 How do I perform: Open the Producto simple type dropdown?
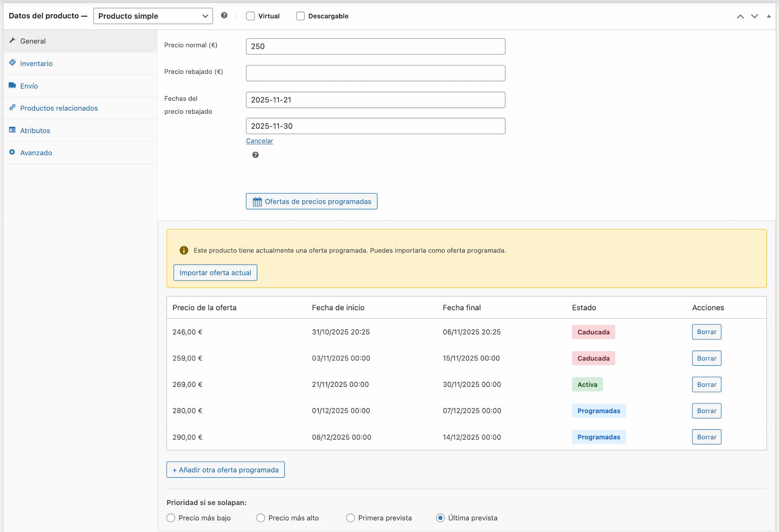pyautogui.click(x=153, y=16)
